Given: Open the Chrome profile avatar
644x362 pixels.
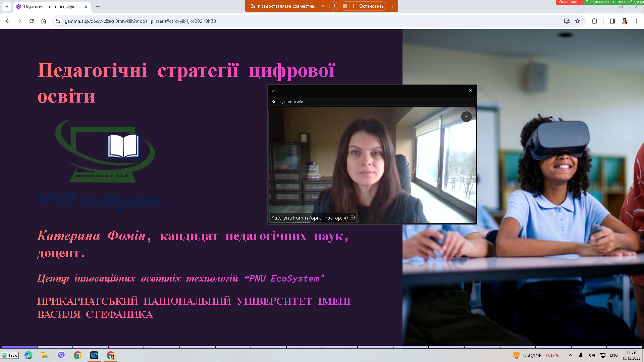Looking at the screenshot, I should (x=624, y=21).
